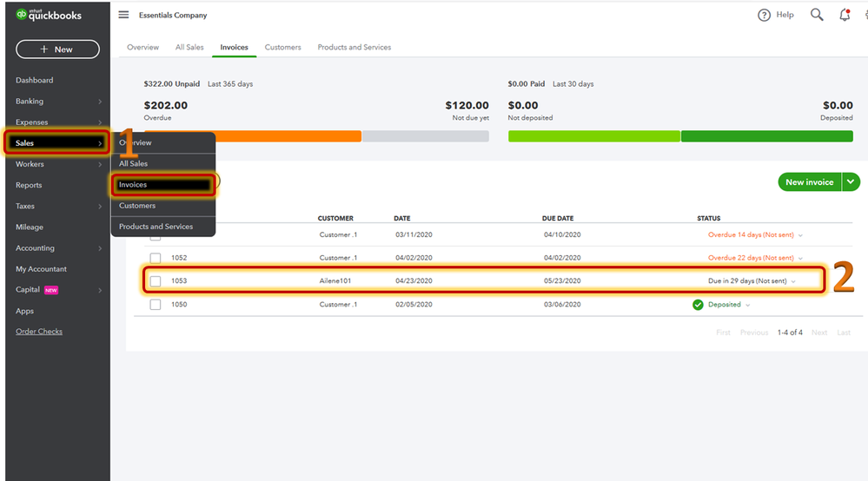Open the Products and Services tab
The height and width of the screenshot is (481, 868).
coord(354,48)
